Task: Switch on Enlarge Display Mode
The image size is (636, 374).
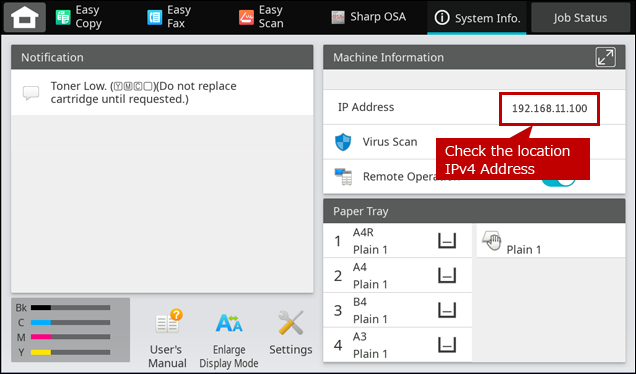Action: tap(229, 340)
